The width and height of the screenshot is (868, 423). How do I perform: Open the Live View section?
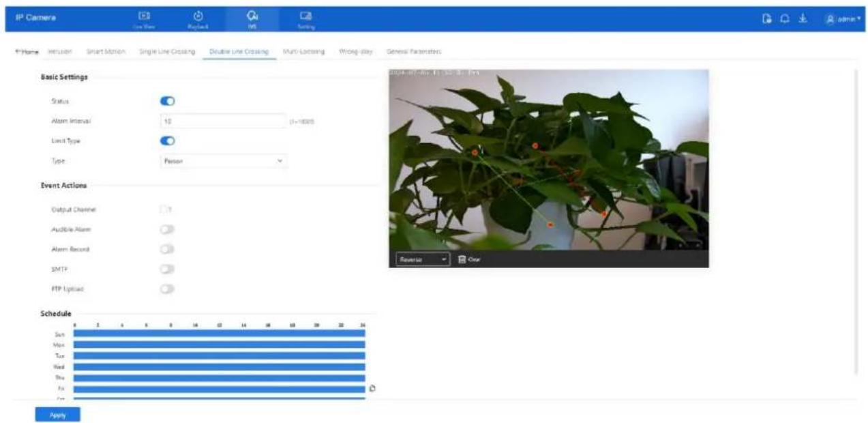point(144,19)
